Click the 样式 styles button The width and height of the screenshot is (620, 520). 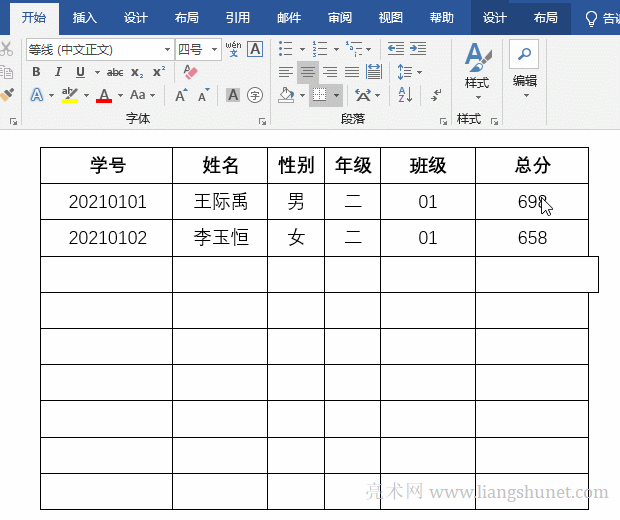477,70
